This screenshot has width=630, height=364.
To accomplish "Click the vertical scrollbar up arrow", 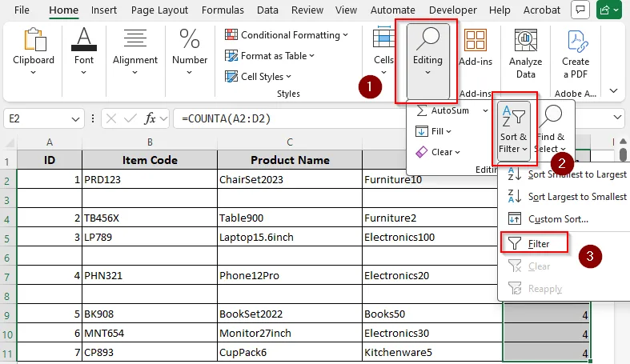I will pyautogui.click(x=623, y=142).
